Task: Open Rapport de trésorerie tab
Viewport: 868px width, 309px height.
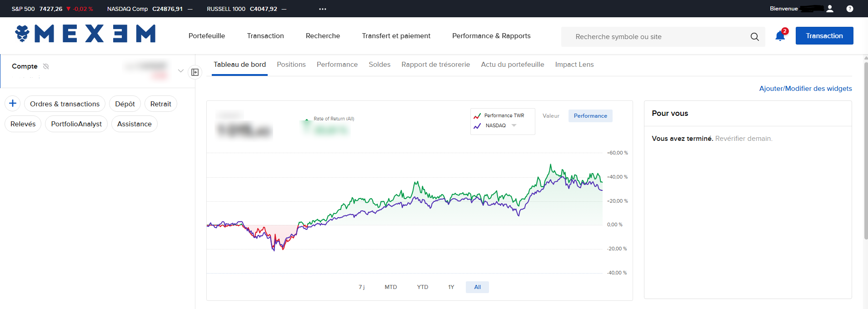Action: pos(436,65)
